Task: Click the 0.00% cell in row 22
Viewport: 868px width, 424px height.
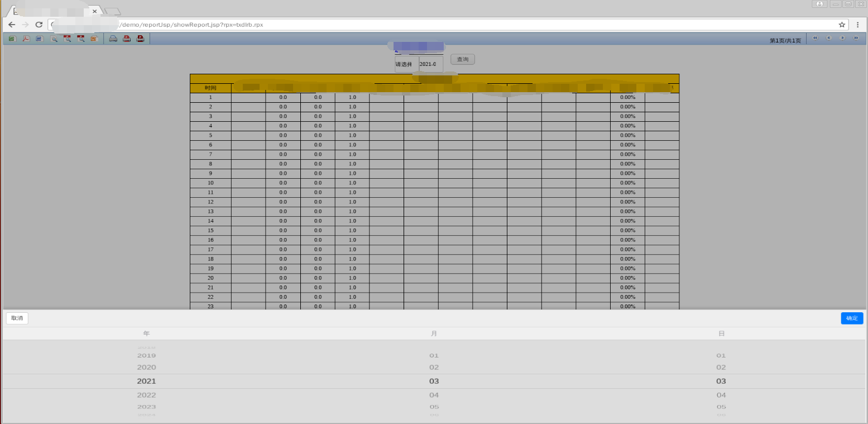Action: click(x=628, y=297)
